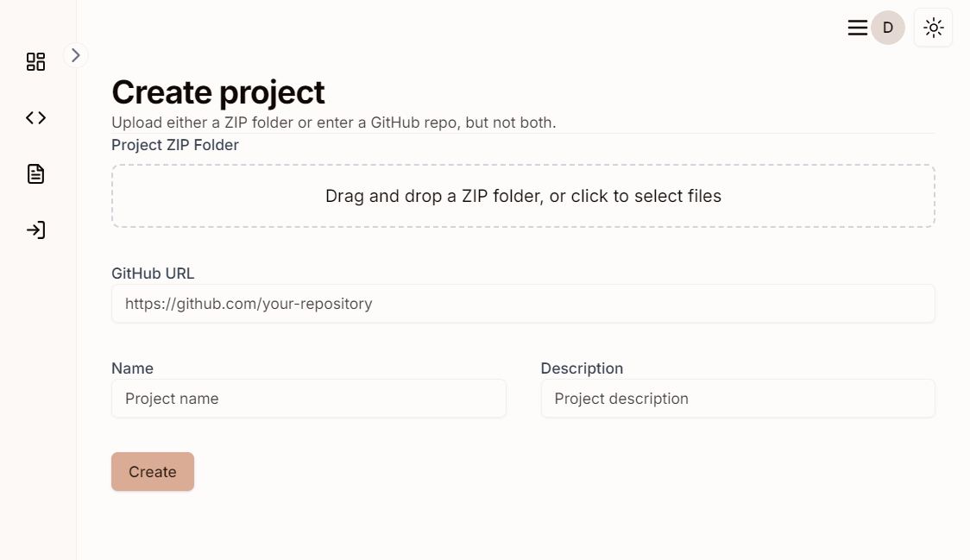Open the hamburger menu icon

point(857,28)
